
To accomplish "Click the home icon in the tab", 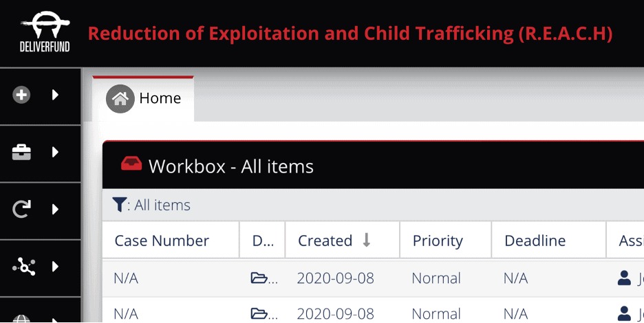I will pos(120,98).
